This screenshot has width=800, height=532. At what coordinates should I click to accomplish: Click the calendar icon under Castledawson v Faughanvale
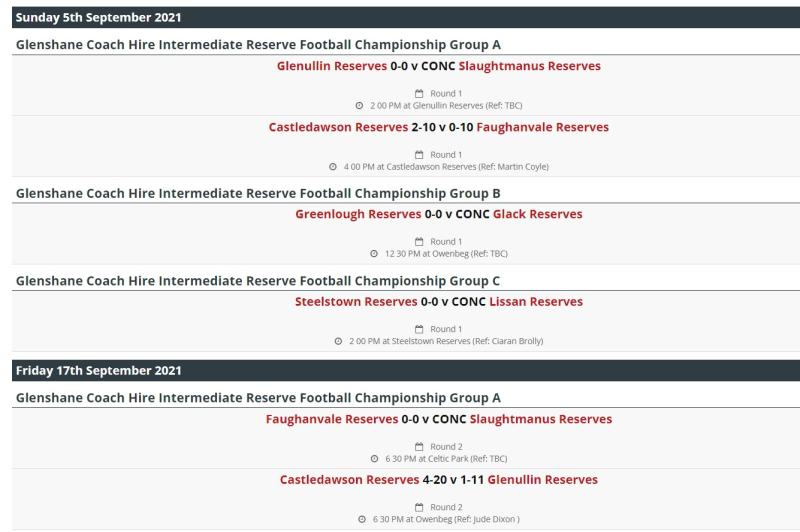point(419,155)
